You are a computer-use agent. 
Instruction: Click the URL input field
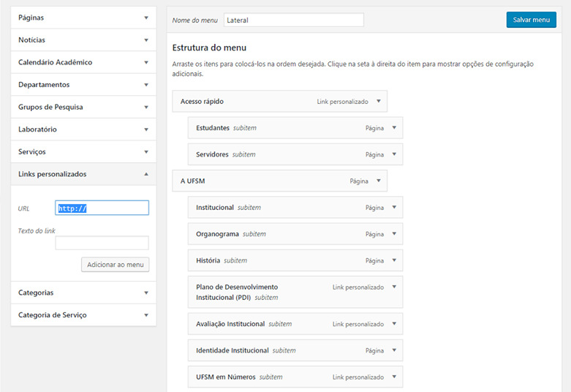[102, 208]
